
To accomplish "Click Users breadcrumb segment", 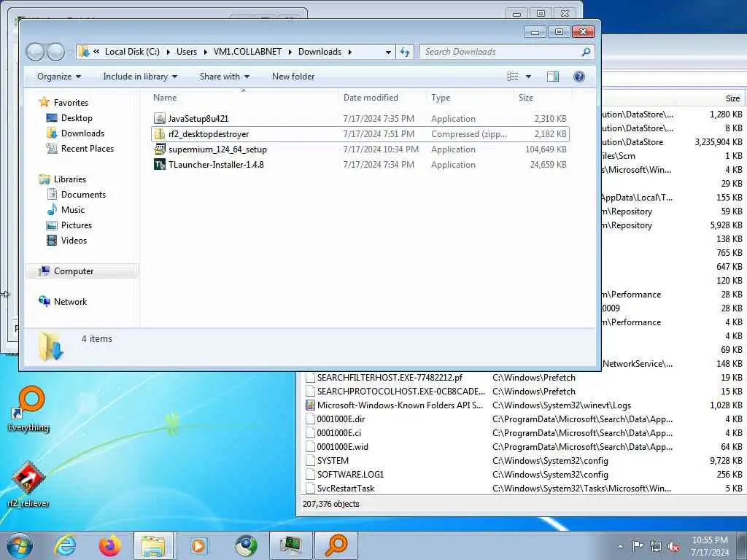I will 187,52.
